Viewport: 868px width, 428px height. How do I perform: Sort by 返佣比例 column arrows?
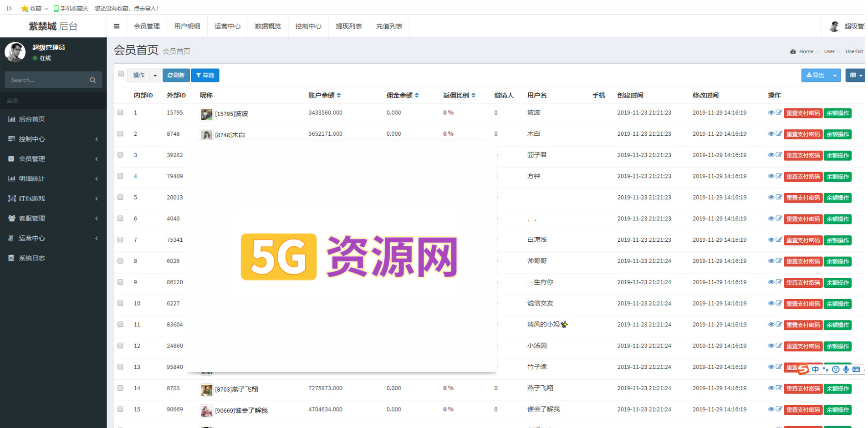tap(474, 95)
